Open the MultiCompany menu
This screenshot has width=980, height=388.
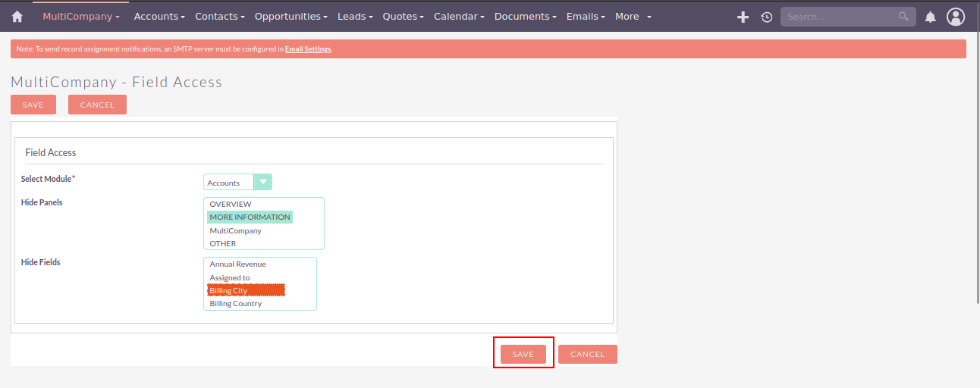80,17
